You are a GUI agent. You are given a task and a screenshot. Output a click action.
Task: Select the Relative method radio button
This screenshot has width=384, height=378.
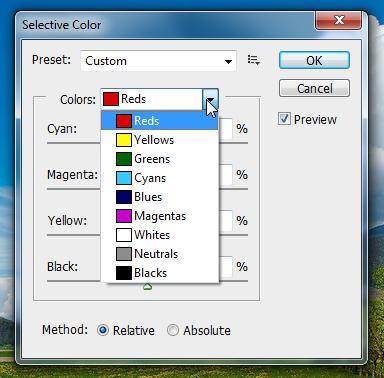[103, 330]
